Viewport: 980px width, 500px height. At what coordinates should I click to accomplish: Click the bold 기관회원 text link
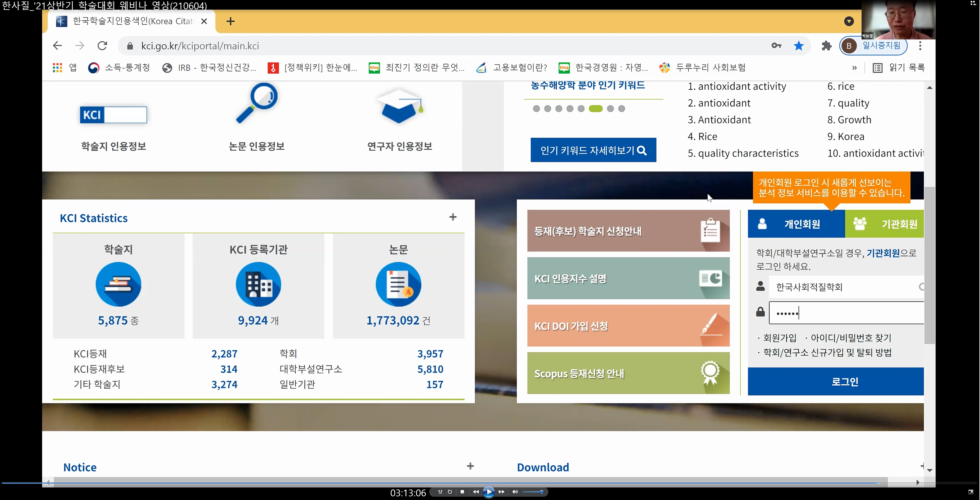(x=883, y=253)
